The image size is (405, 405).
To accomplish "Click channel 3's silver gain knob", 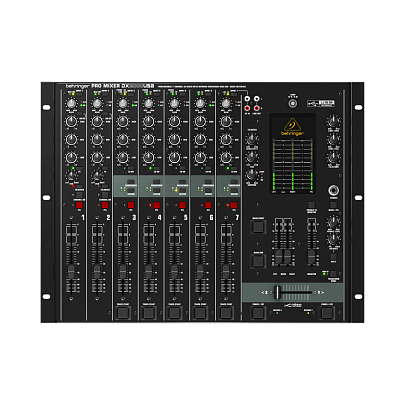I will point(123,104).
